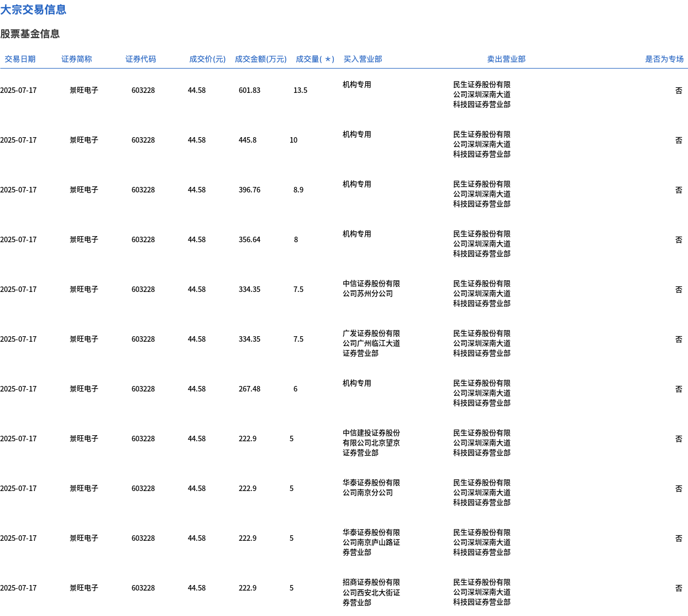Image resolution: width=688 pixels, height=616 pixels.
Task: Click date 2025-07-17 in the 396.76 row
Action: (x=18, y=190)
